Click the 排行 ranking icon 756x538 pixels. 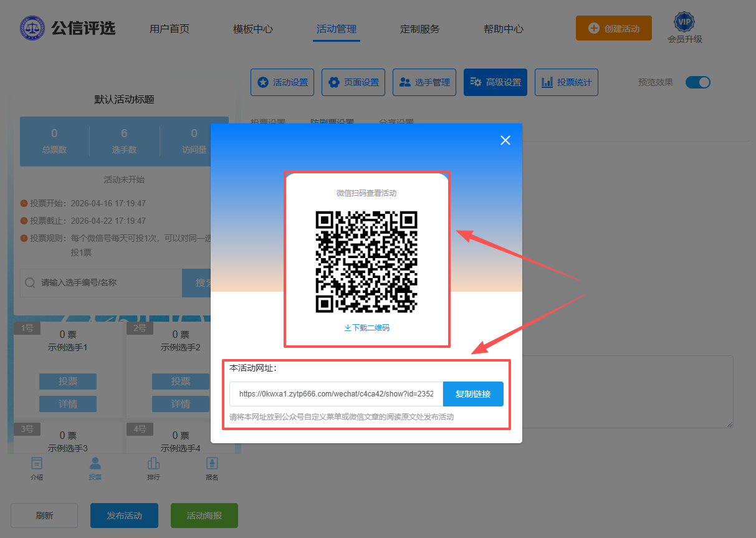tap(153, 464)
